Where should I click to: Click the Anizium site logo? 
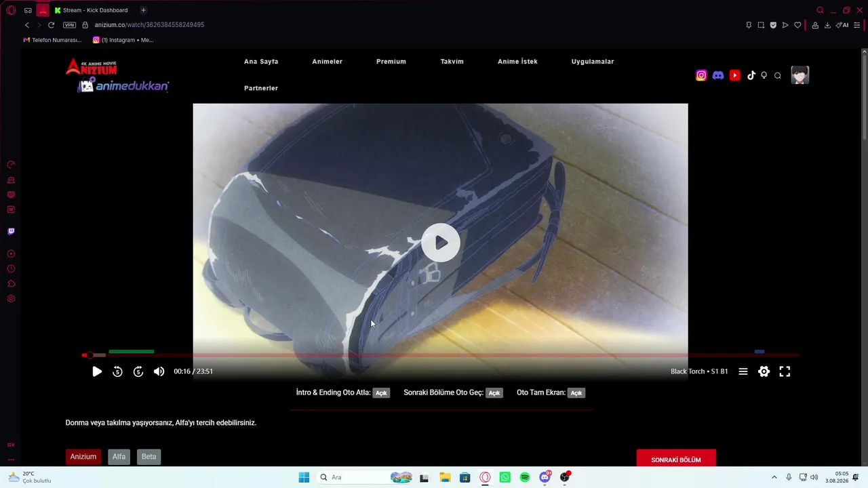pyautogui.click(x=92, y=66)
